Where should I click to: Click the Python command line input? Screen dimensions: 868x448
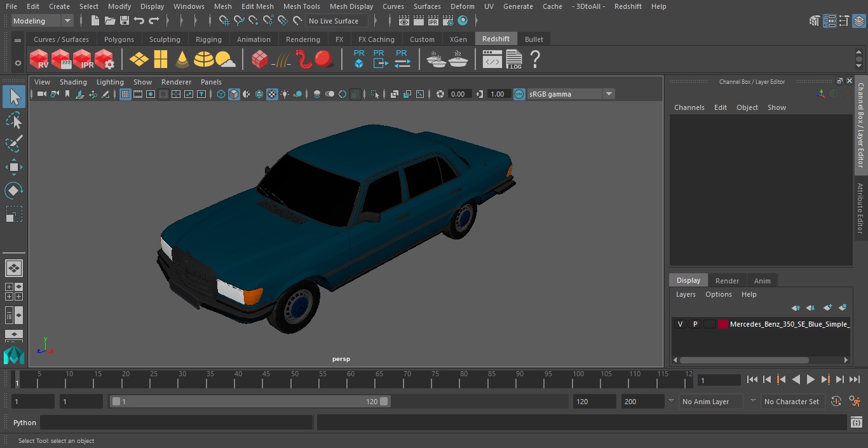177,423
